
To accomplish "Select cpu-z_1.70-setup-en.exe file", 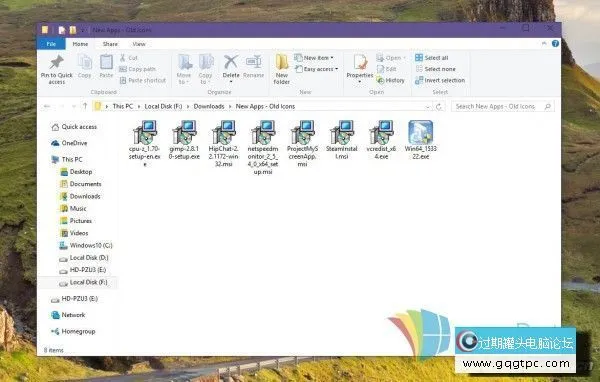I will 145,144.
